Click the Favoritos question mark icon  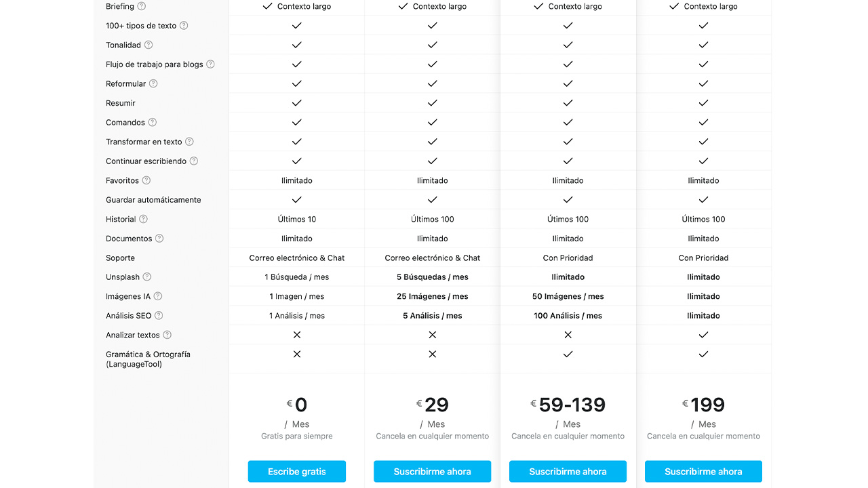pyautogui.click(x=146, y=180)
